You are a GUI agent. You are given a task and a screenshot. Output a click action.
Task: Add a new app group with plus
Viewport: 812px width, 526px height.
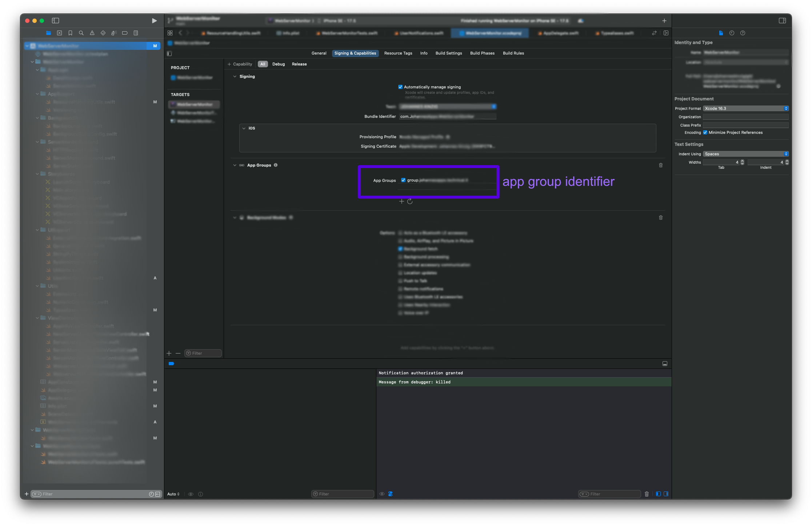point(401,202)
